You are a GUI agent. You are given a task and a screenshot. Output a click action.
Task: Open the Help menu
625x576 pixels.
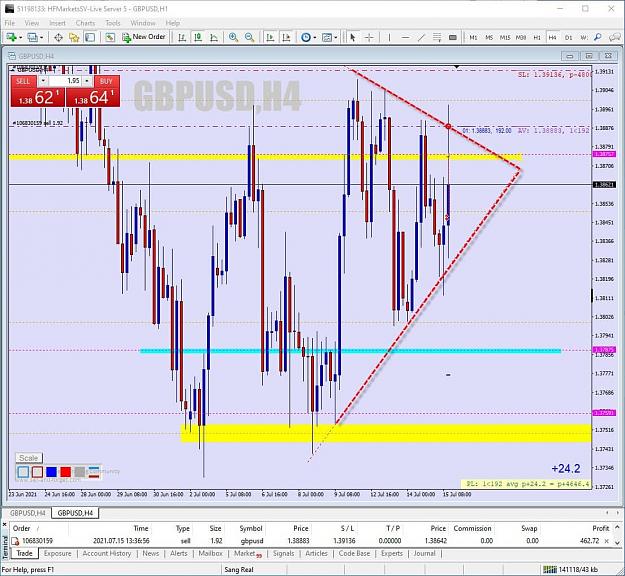pyautogui.click(x=173, y=23)
